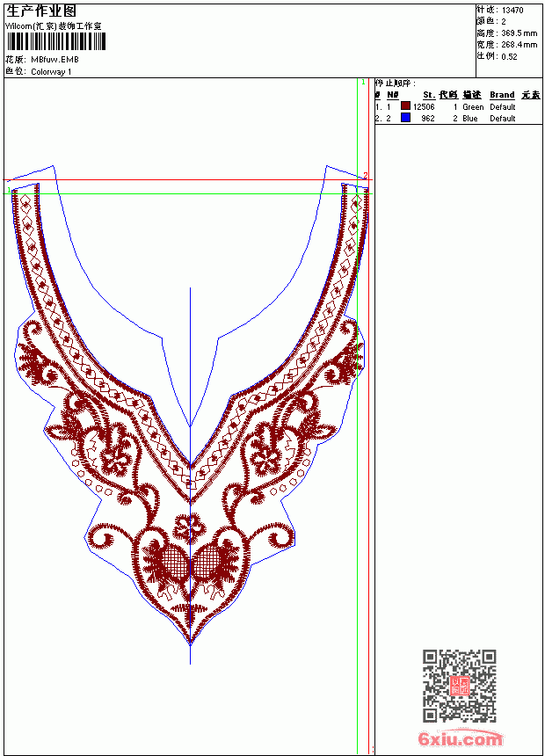545x756 pixels.
Task: Click the red marker 2 on horizontal guideline
Action: pyautogui.click(x=365, y=176)
